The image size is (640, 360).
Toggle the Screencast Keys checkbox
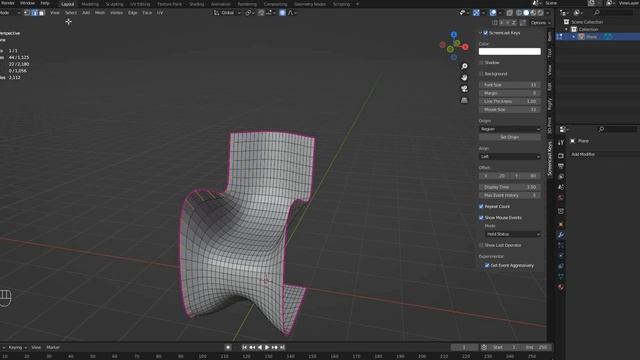(485, 33)
